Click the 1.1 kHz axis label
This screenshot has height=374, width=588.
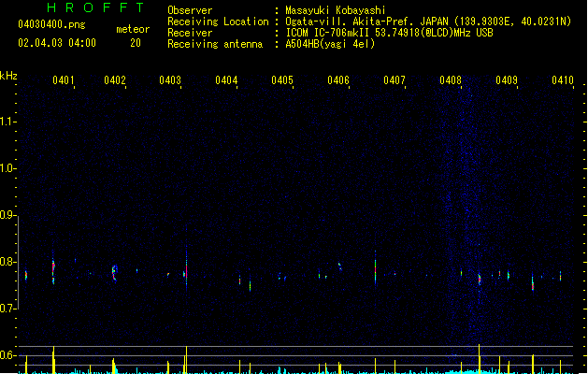pos(7,122)
